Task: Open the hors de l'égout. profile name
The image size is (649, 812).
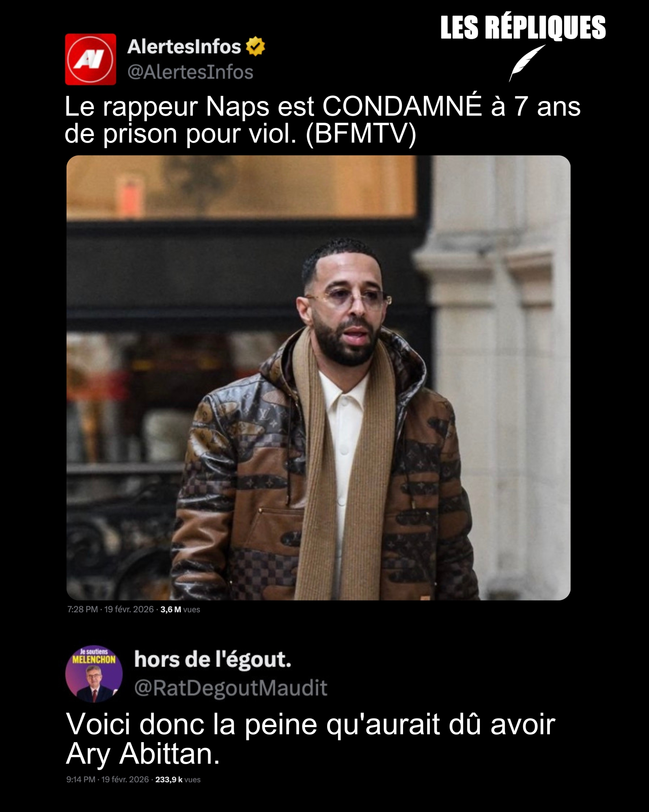Action: (x=213, y=659)
